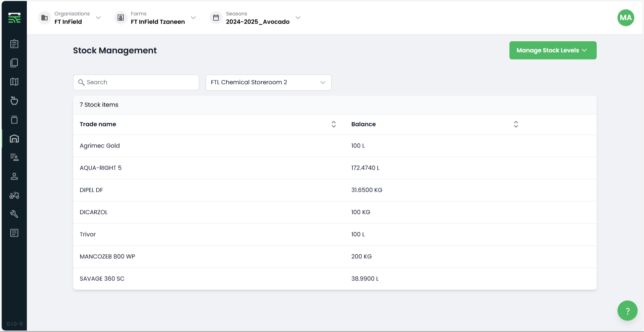Screen dimensions: 644x332
Task: Open Manage Stock Levels dropdown button
Action: coord(553,50)
